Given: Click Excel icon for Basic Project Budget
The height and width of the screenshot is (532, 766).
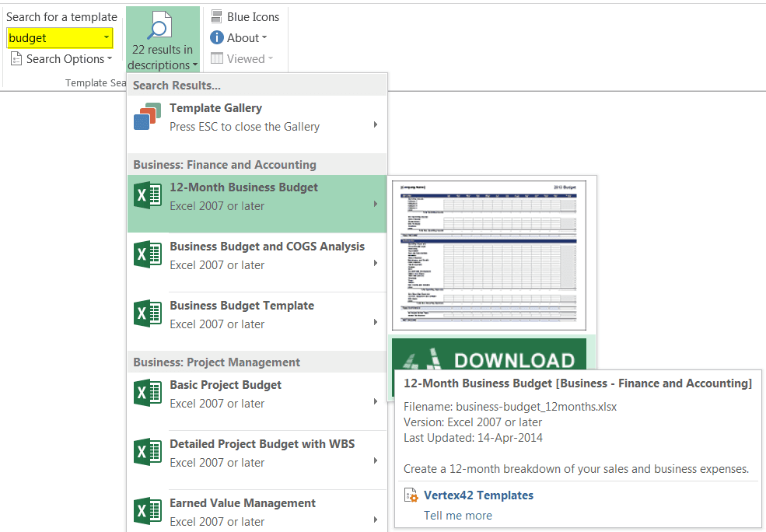Looking at the screenshot, I should point(148,393).
